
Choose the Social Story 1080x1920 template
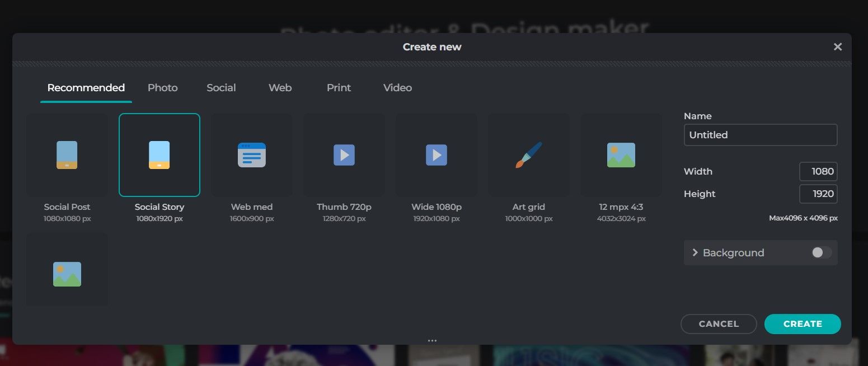coord(159,155)
